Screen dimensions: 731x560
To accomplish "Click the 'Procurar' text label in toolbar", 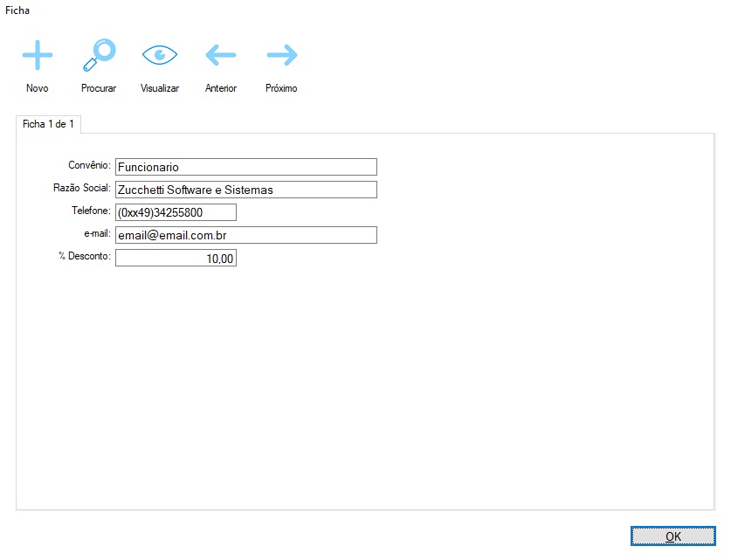I will pos(99,88).
